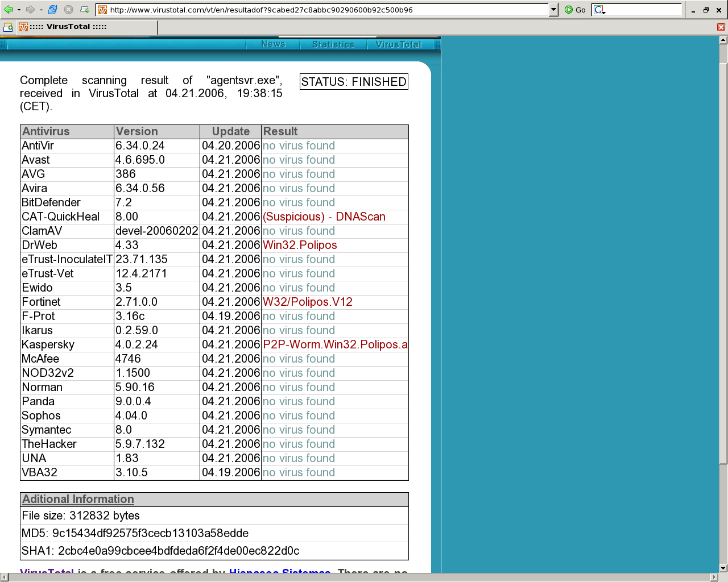Open the Google search engine selector
Viewport: 728px width, 582px height.
(599, 10)
